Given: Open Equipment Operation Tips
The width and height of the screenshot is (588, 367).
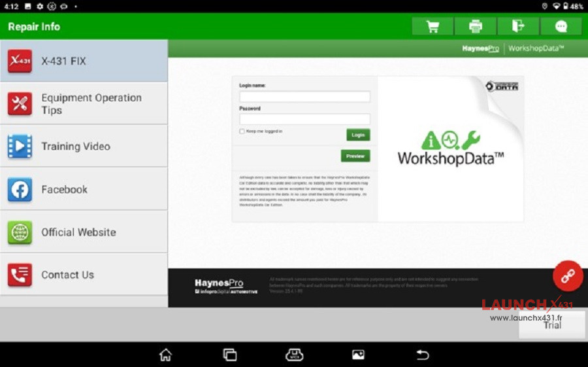Looking at the screenshot, I should pyautogui.click(x=84, y=103).
